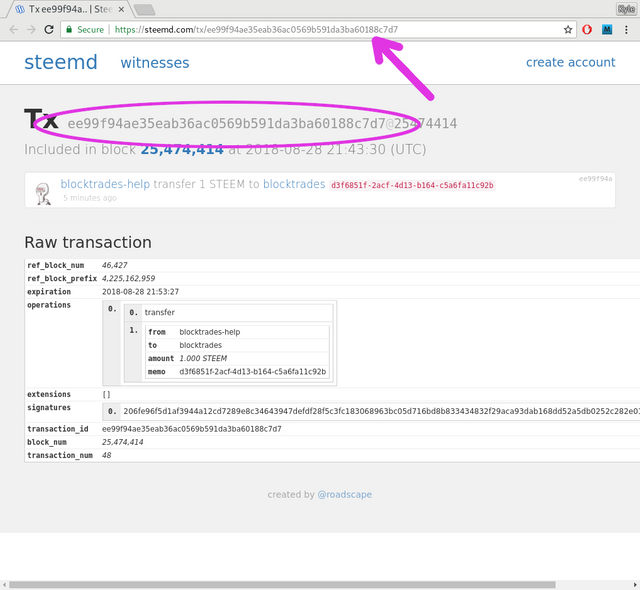Click the ref_block_num value 46,427

pyautogui.click(x=115, y=265)
